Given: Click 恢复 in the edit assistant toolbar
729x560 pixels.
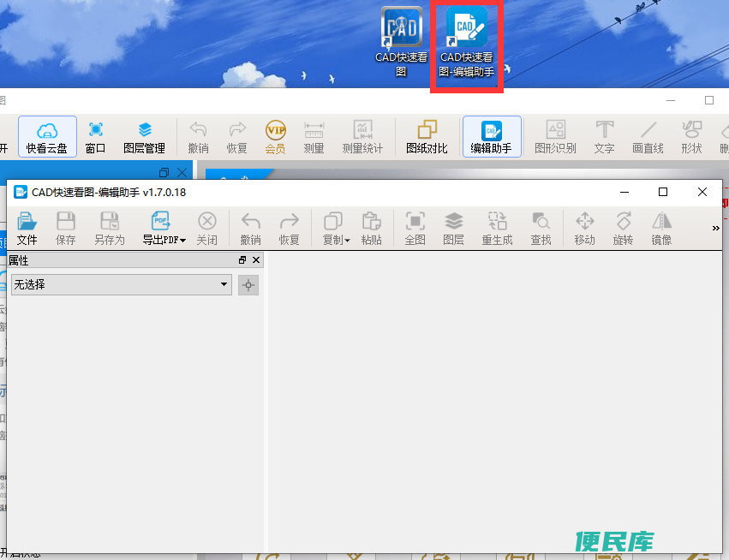Looking at the screenshot, I should point(290,228).
